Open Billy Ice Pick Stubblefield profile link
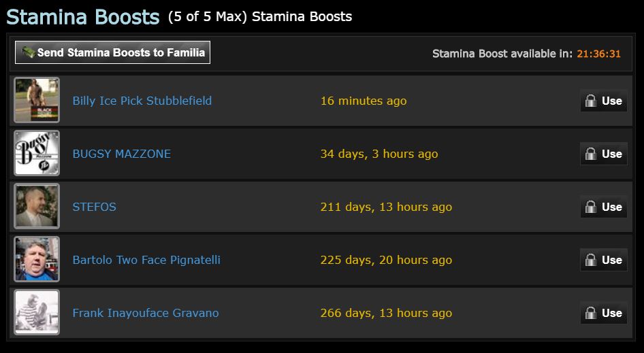The height and width of the screenshot is (353, 644). (142, 101)
